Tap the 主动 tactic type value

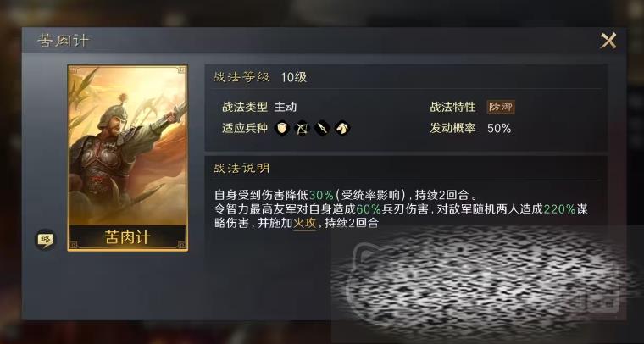pos(286,107)
